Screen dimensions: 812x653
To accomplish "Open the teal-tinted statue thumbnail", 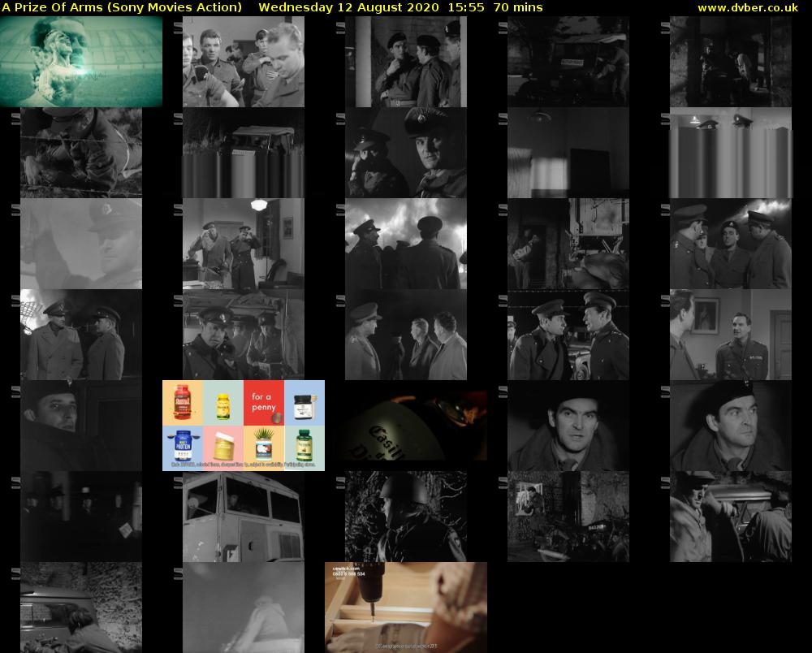I will pos(81,62).
